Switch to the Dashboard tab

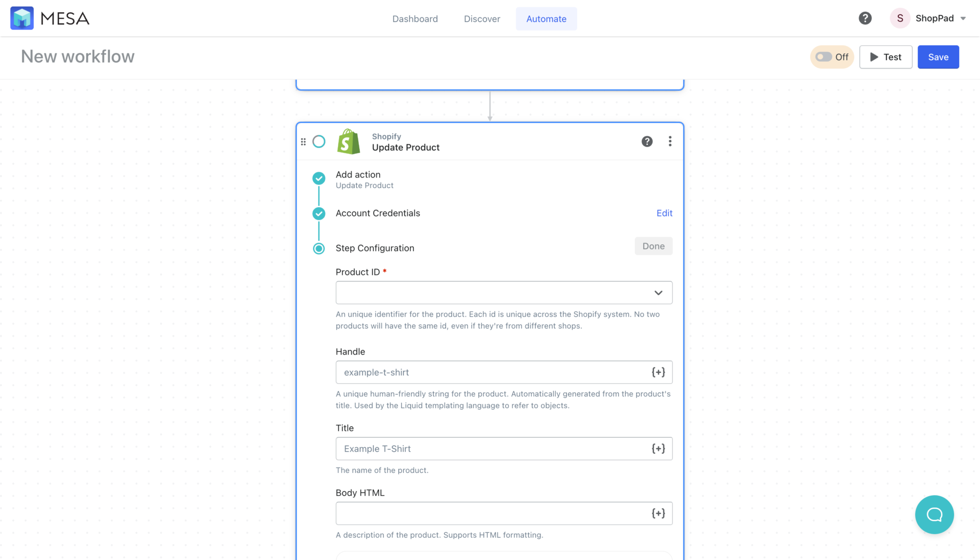click(x=415, y=18)
